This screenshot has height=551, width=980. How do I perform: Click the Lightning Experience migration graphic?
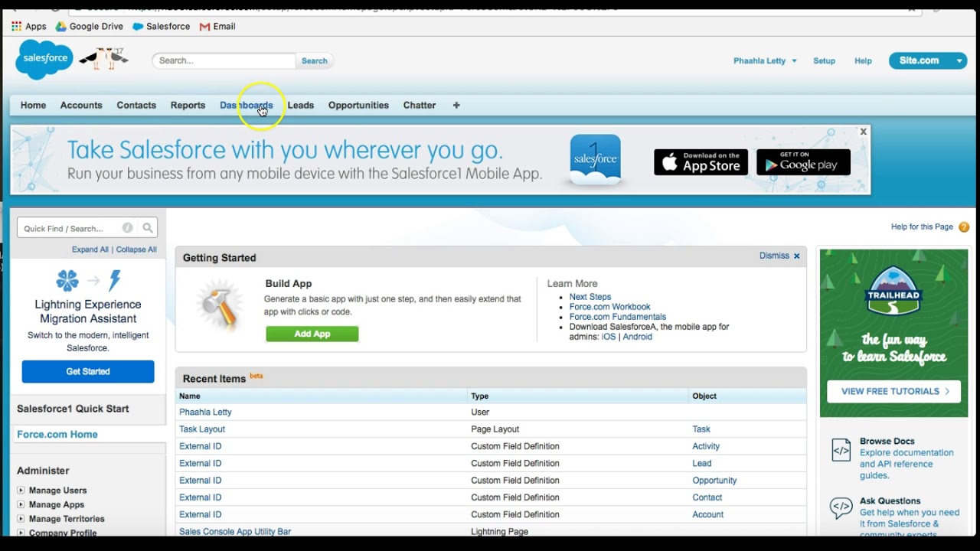point(88,281)
